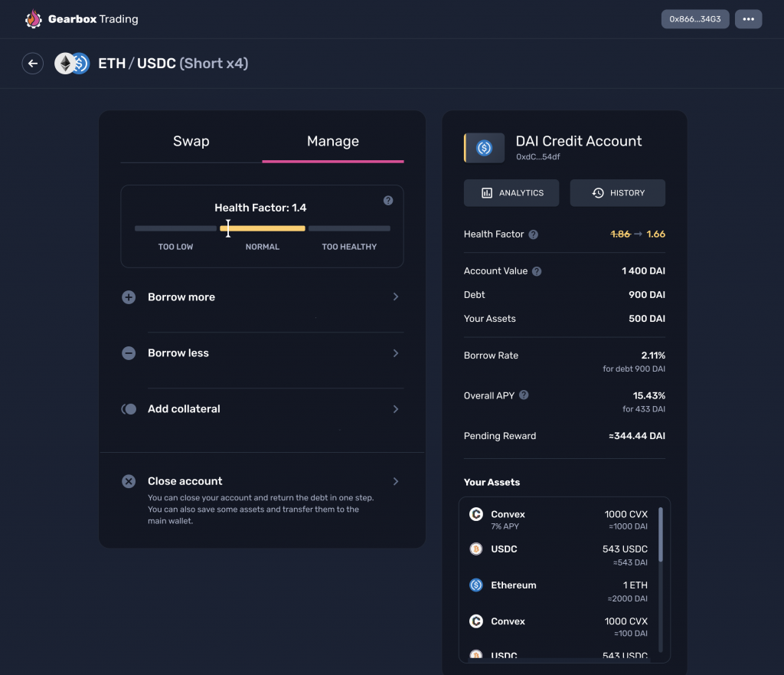Screen dimensions: 784x675
Task: Click the help icon in Health Factor card
Action: click(388, 201)
